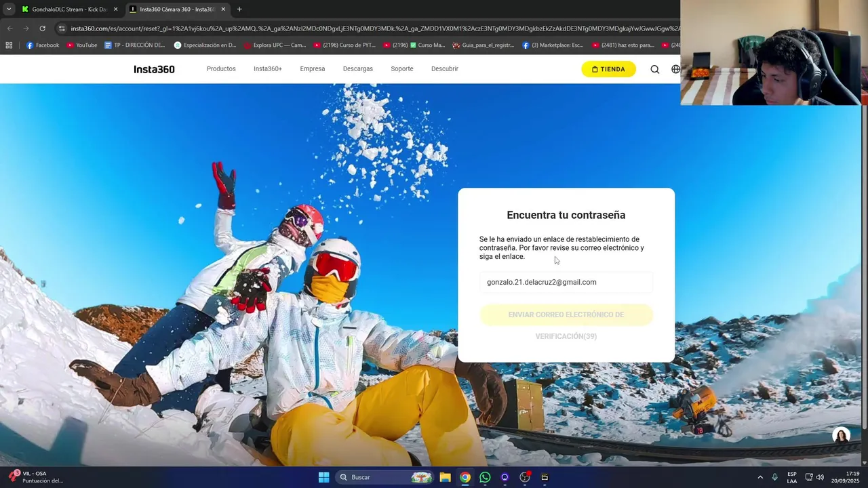Open the (3) Marketplace bookmark

[553, 45]
